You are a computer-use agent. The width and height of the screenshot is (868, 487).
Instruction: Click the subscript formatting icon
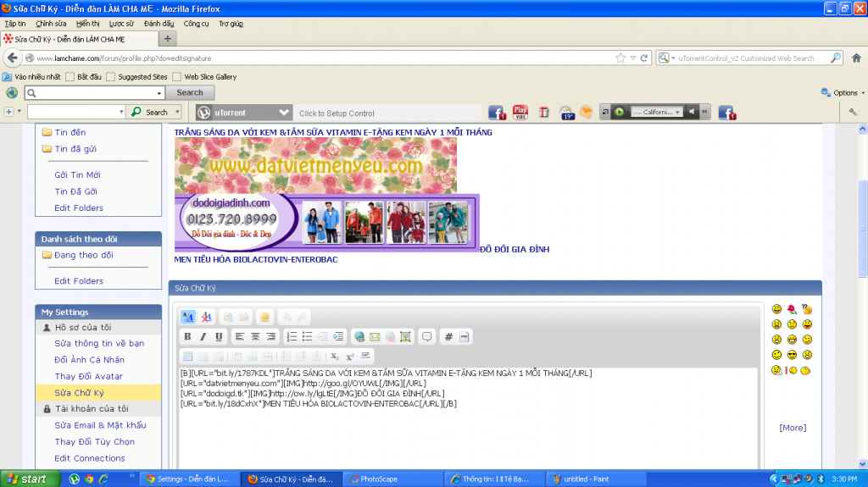(335, 357)
